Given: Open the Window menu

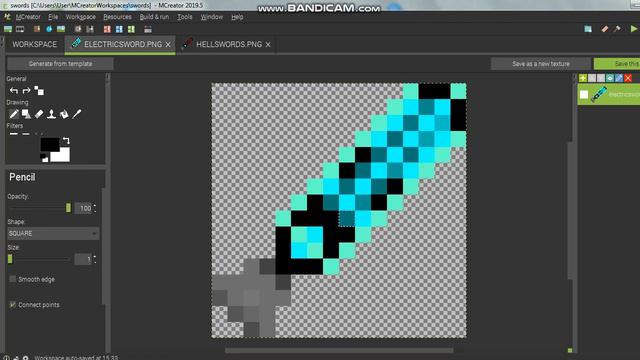Looking at the screenshot, I should click(x=211, y=17).
